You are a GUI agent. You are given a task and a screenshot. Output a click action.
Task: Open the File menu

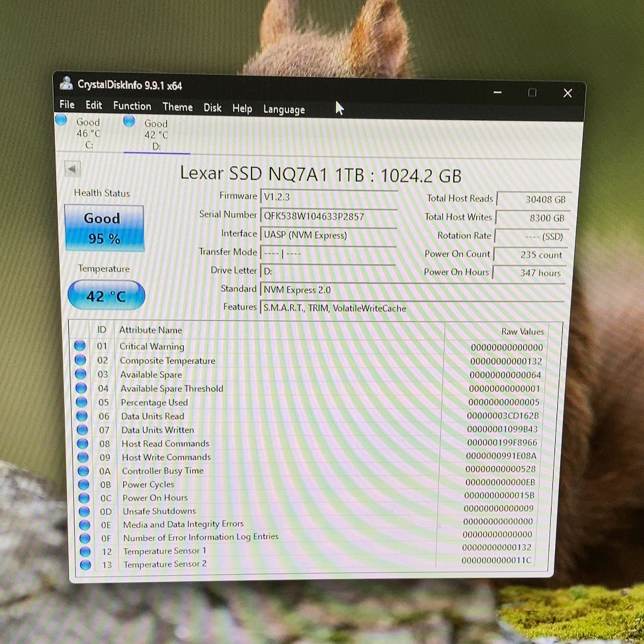[x=67, y=104]
